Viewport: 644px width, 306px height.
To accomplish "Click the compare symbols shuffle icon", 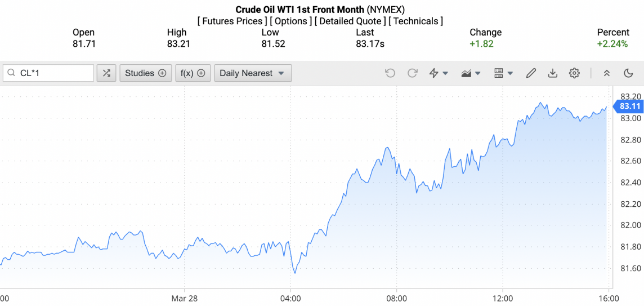I will [106, 73].
